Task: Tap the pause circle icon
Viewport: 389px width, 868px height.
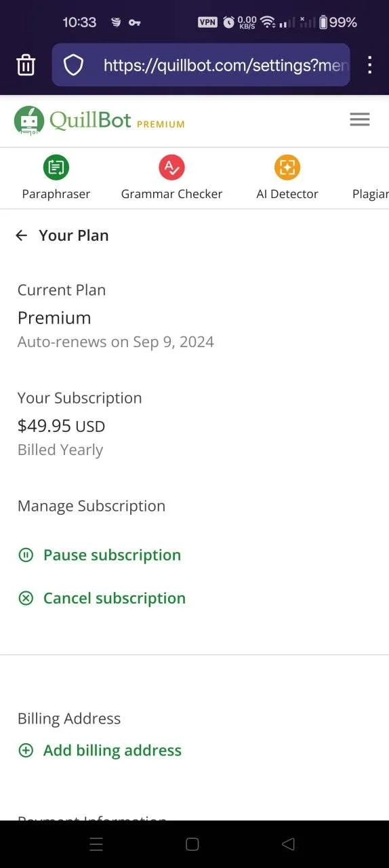Action: 26,555
